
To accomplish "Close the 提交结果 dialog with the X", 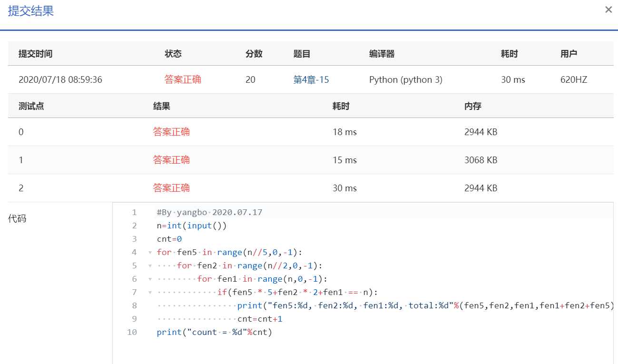I will [x=608, y=10].
